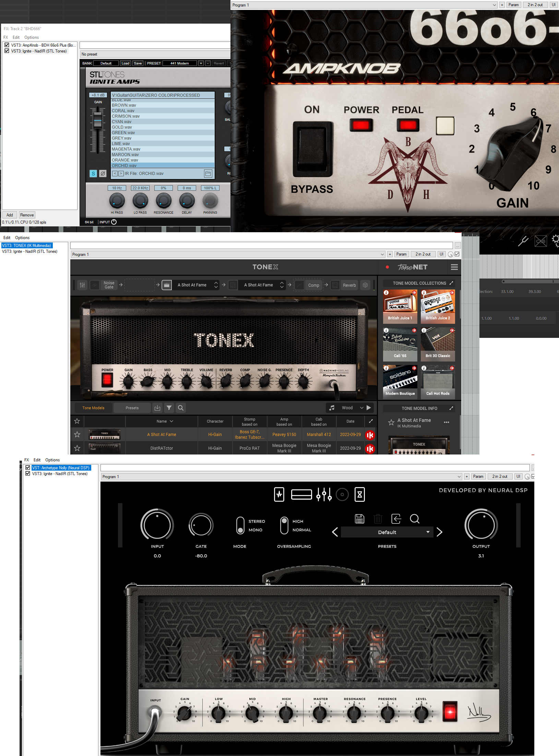Click Param button in the AmpKnob window

[513, 5]
